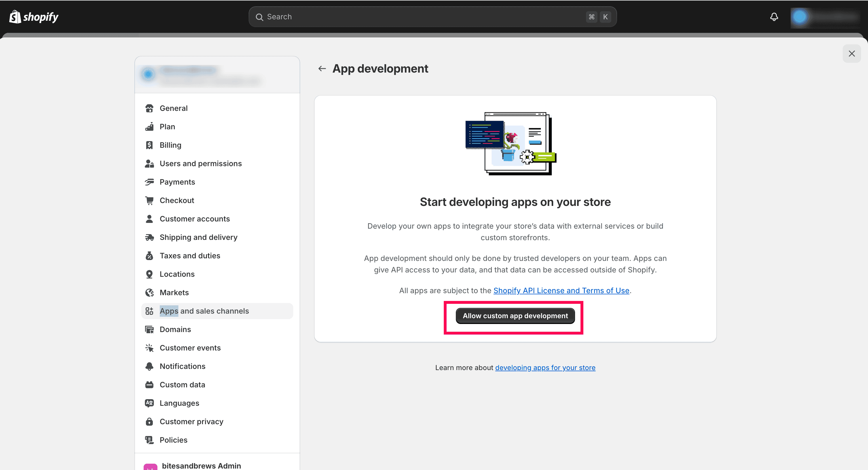Follow developing apps for your store link

click(x=545, y=367)
